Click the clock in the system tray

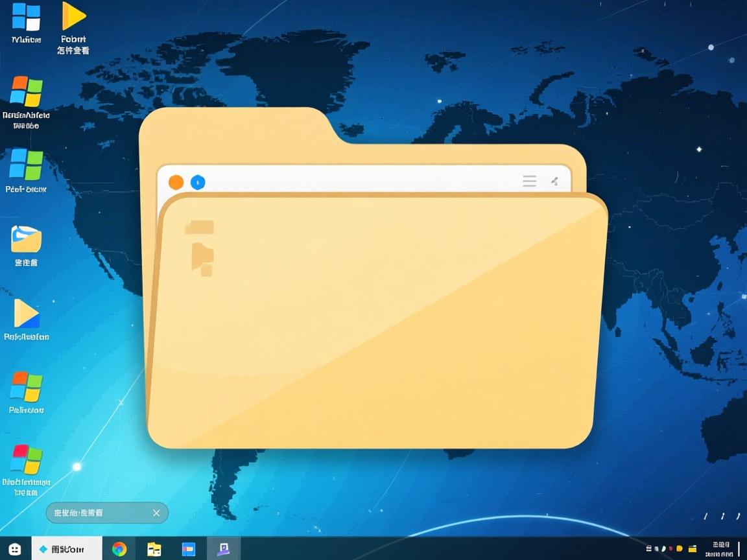coord(720,549)
